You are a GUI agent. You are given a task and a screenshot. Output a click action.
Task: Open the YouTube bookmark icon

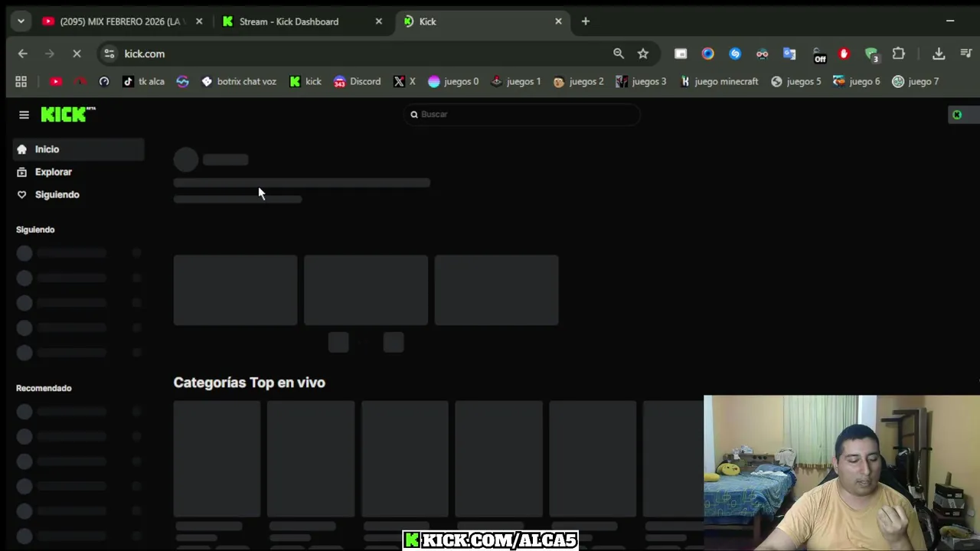click(56, 81)
